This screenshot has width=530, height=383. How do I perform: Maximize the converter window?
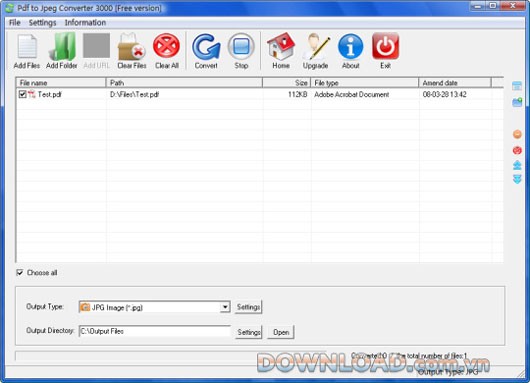[x=493, y=6]
